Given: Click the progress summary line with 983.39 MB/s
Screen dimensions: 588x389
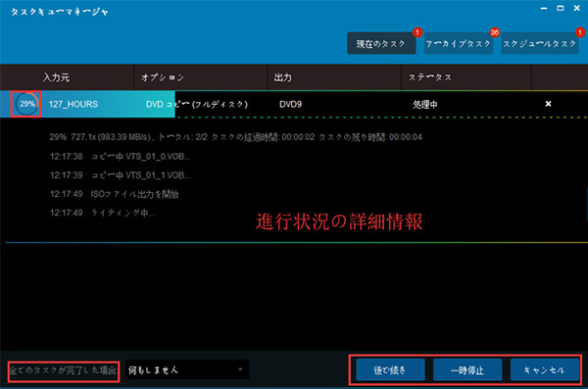Looking at the screenshot, I should (235, 137).
